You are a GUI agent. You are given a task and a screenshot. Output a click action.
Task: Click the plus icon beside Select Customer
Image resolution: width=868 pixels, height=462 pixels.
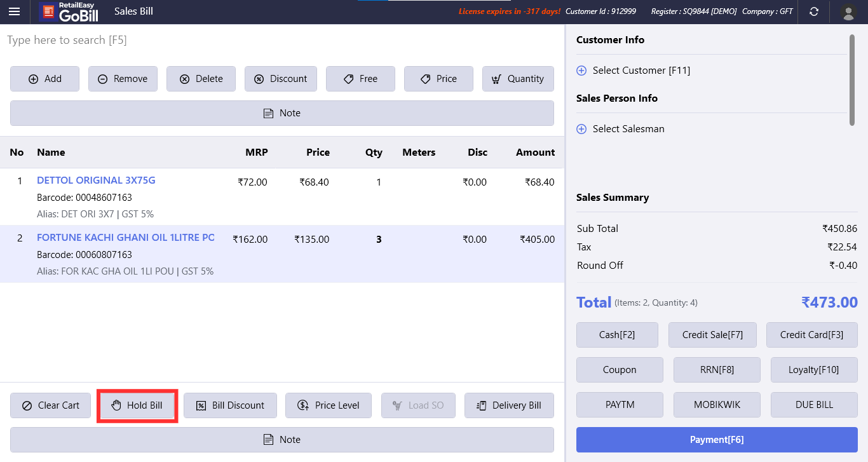[x=581, y=71]
